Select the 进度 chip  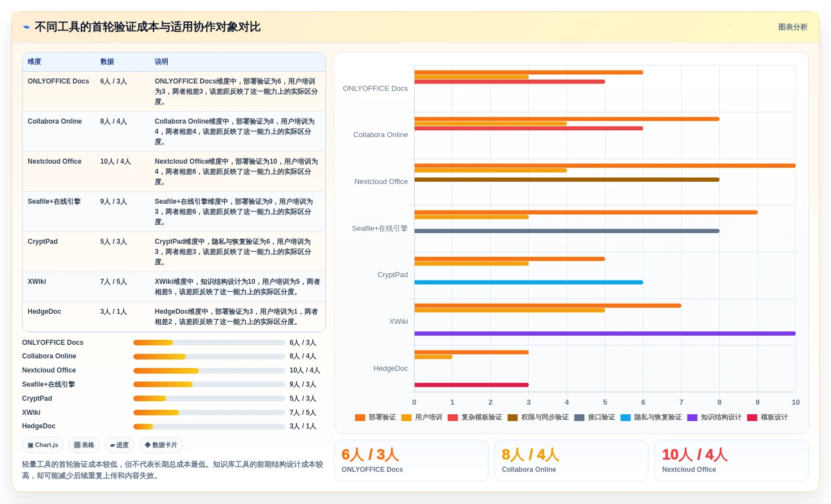pos(119,445)
